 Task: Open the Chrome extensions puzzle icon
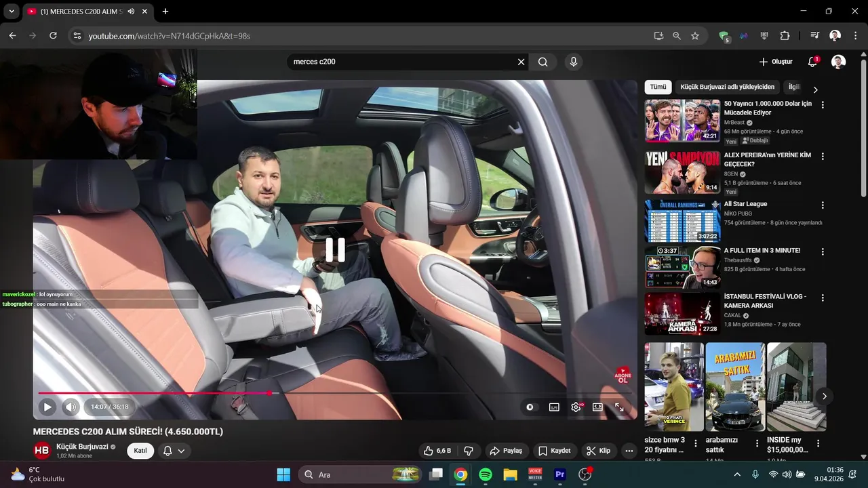(x=785, y=36)
